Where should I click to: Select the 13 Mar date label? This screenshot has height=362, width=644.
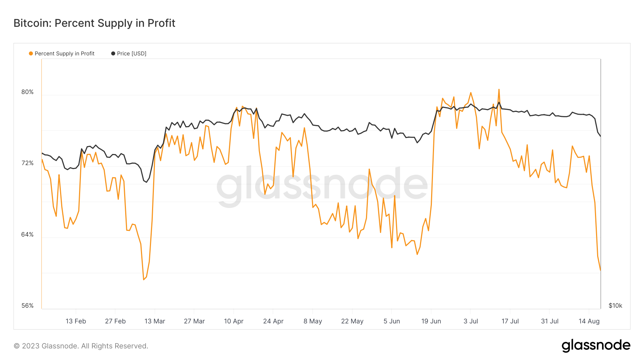click(155, 321)
